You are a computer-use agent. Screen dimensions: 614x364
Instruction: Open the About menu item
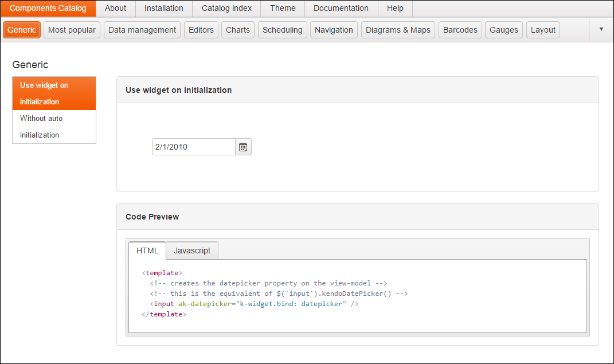115,8
